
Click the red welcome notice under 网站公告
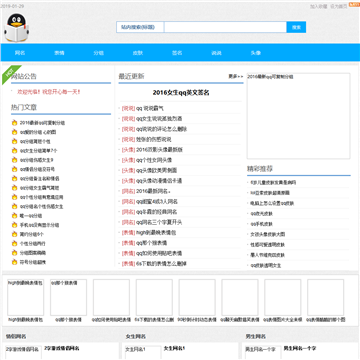[49, 92]
